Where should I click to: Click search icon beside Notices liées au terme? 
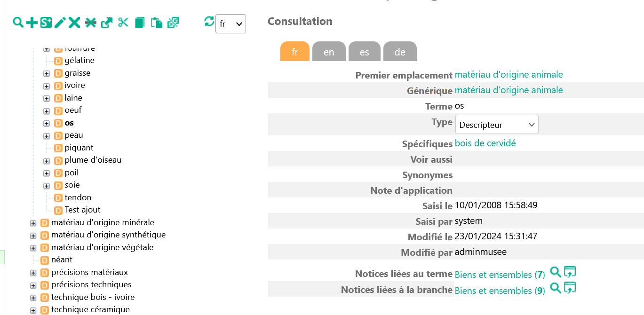(x=556, y=272)
